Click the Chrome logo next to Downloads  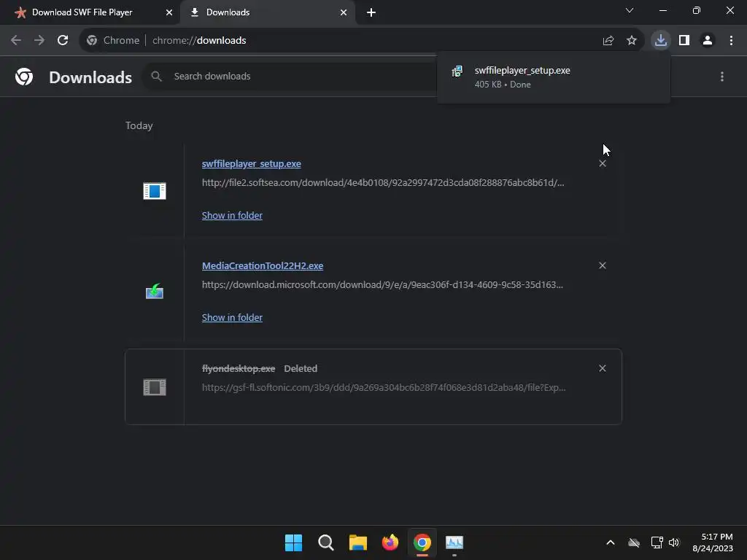click(24, 77)
